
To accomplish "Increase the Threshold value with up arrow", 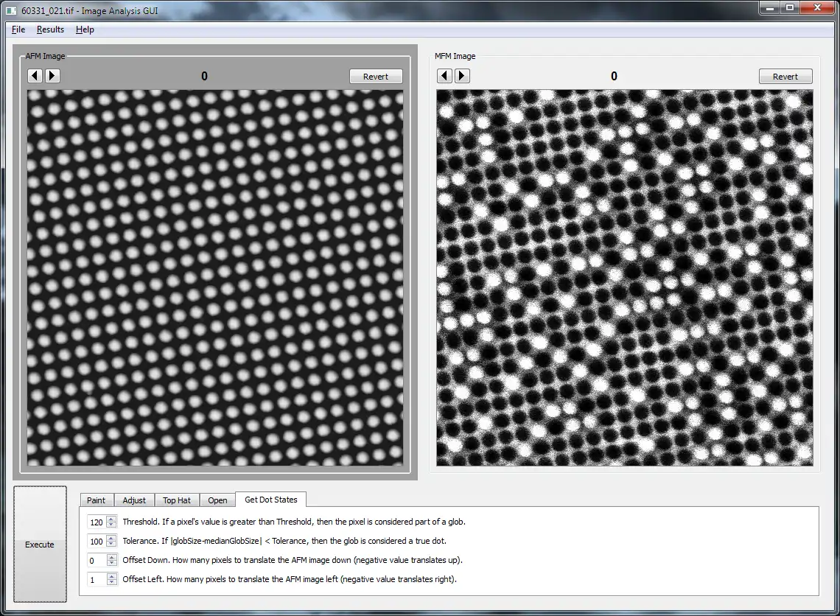I will [x=111, y=519].
